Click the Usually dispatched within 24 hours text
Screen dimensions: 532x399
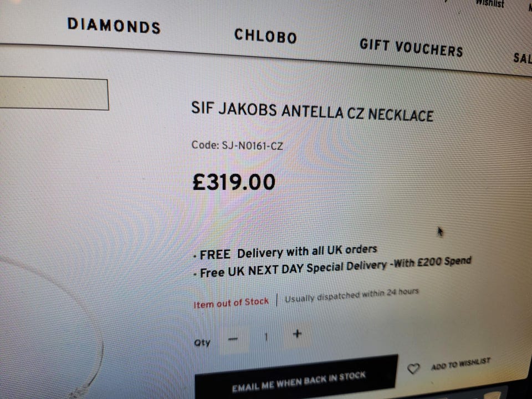point(351,295)
